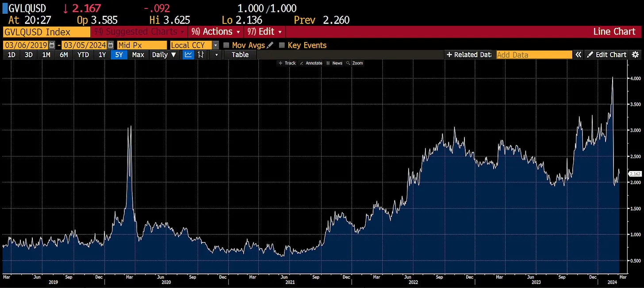Click the Prev 2.260 value

[322, 20]
